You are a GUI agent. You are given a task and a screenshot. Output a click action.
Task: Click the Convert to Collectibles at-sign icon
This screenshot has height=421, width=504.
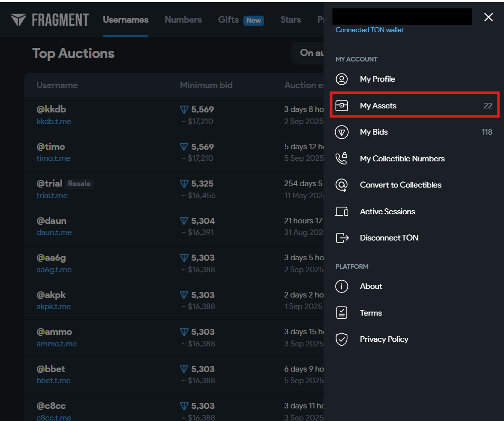[x=342, y=185]
